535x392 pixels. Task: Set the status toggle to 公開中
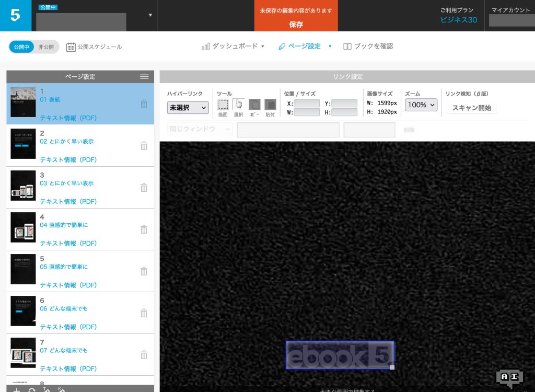point(22,47)
